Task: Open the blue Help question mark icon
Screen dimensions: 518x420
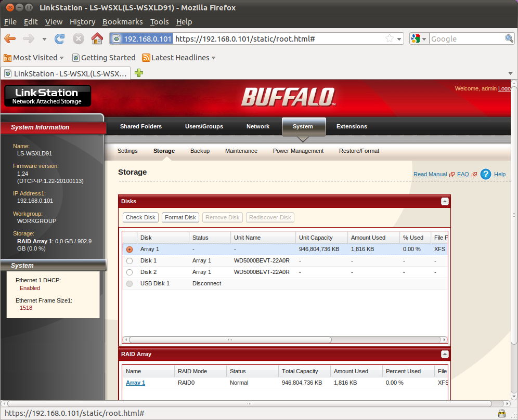Action: point(486,174)
